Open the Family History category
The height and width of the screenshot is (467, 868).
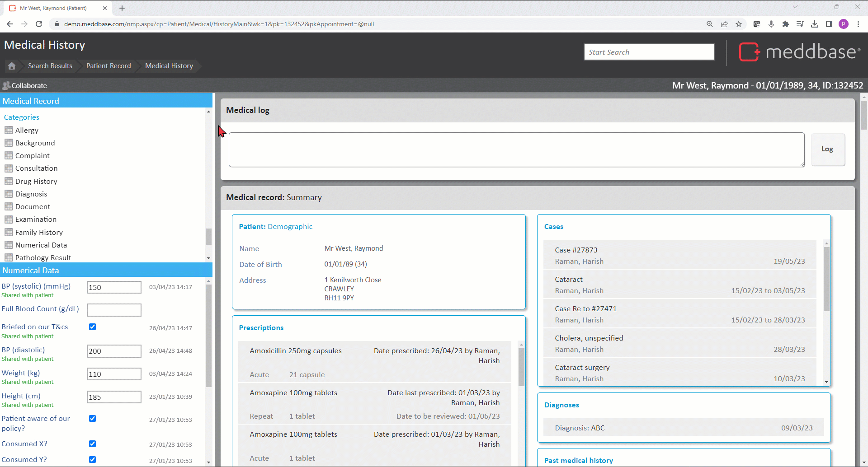(39, 233)
